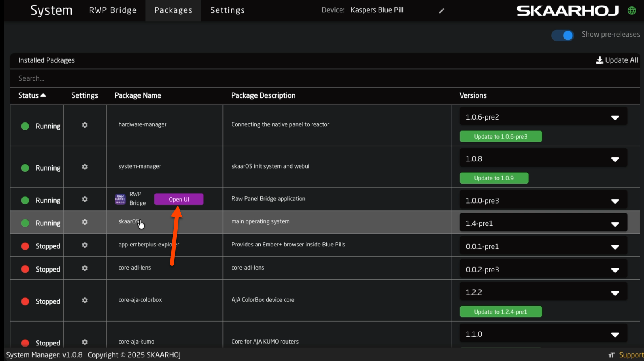The image size is (644, 361).
Task: Open core-adl-lens settings gear
Action: point(85,268)
